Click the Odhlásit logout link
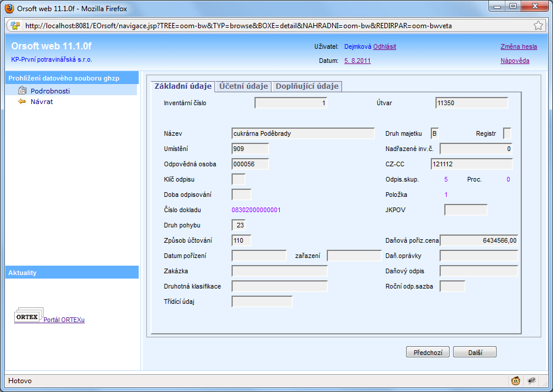The height and width of the screenshot is (392, 553). (384, 46)
